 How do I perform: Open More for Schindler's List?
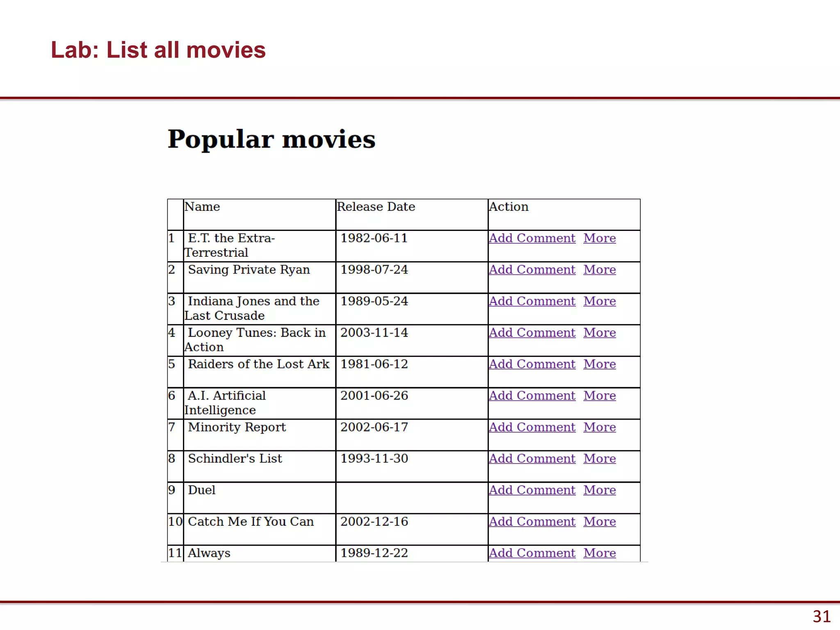(599, 459)
